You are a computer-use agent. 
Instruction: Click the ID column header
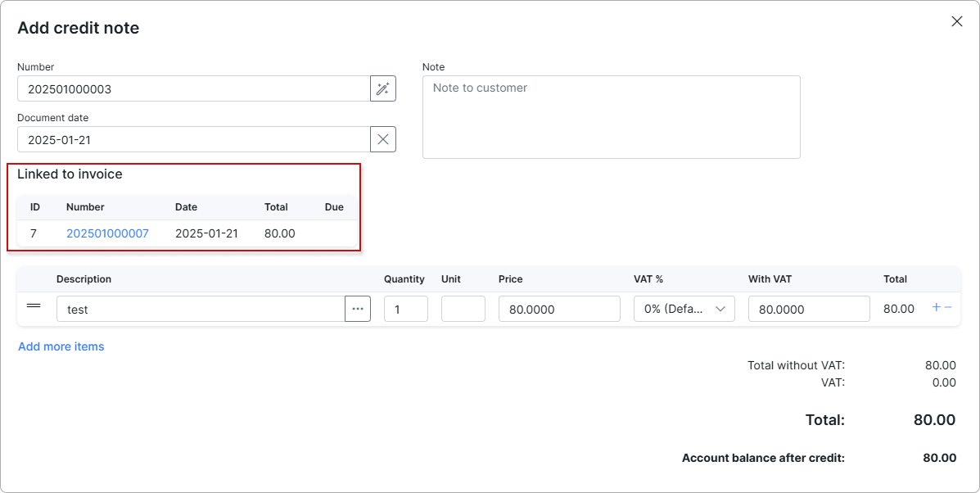35,207
